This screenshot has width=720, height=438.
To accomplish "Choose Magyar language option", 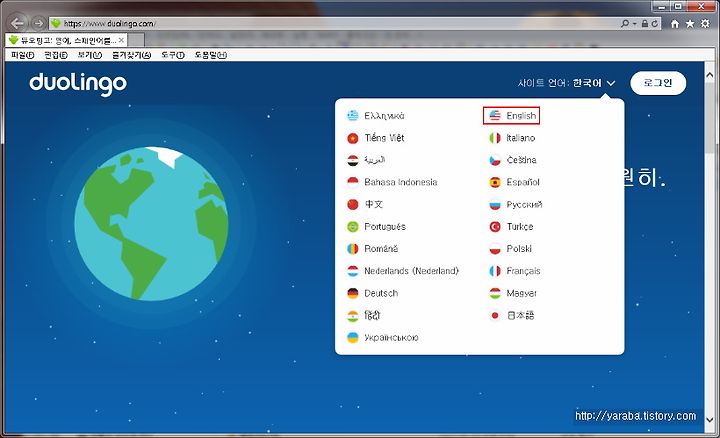I will [x=522, y=293].
